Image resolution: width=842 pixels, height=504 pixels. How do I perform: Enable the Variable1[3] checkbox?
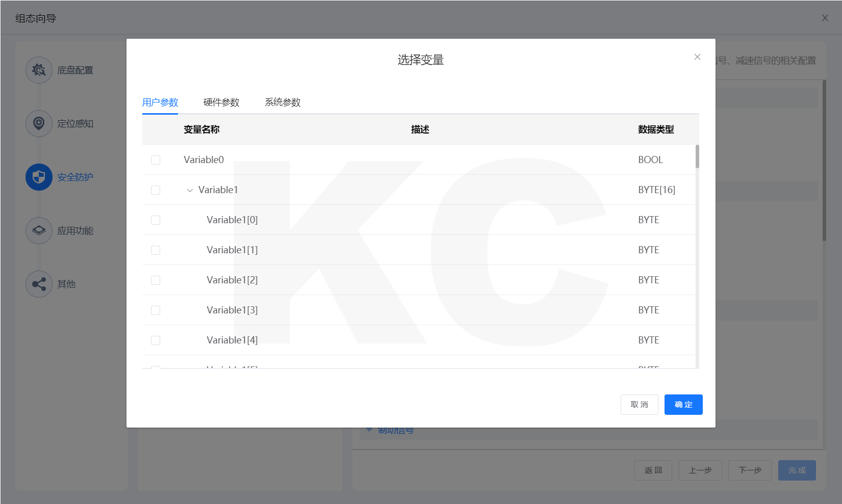tap(156, 310)
